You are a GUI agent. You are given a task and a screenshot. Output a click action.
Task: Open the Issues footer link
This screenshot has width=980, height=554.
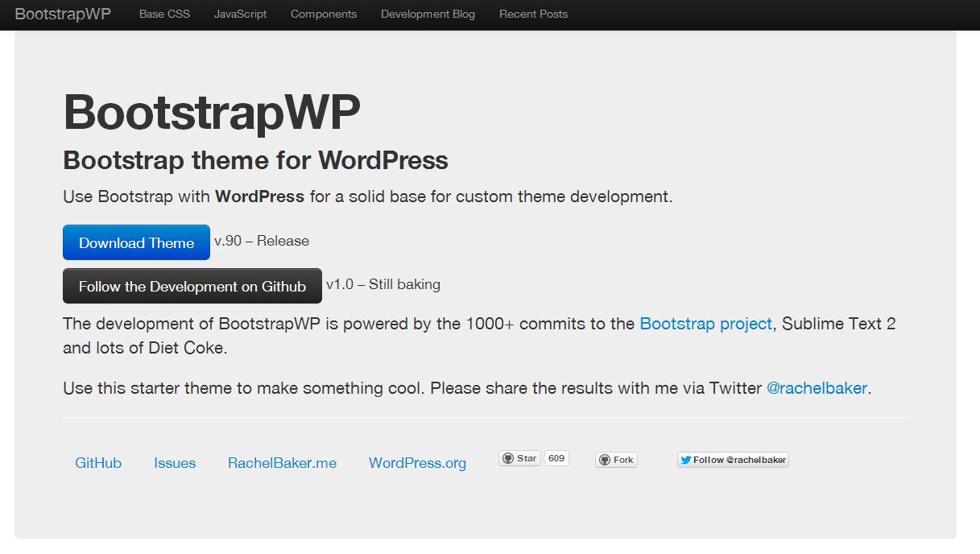point(175,463)
